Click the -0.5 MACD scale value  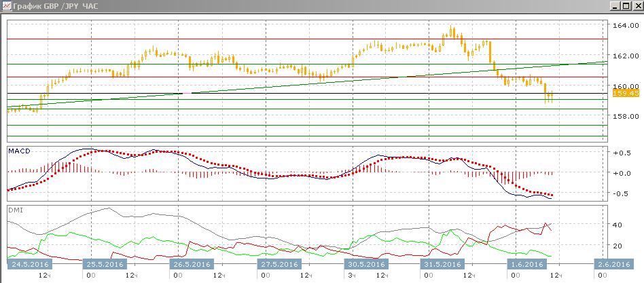tap(622, 193)
